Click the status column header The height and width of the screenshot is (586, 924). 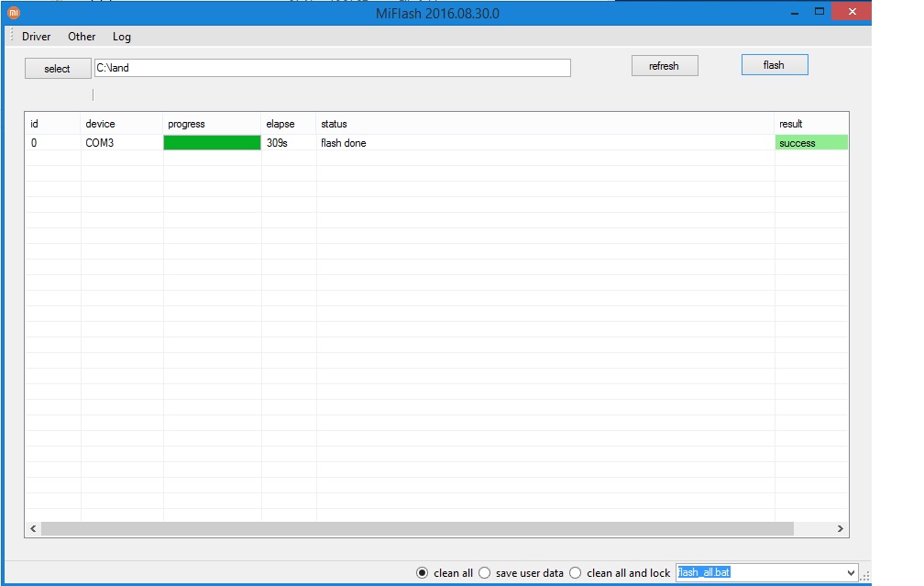[x=545, y=124]
